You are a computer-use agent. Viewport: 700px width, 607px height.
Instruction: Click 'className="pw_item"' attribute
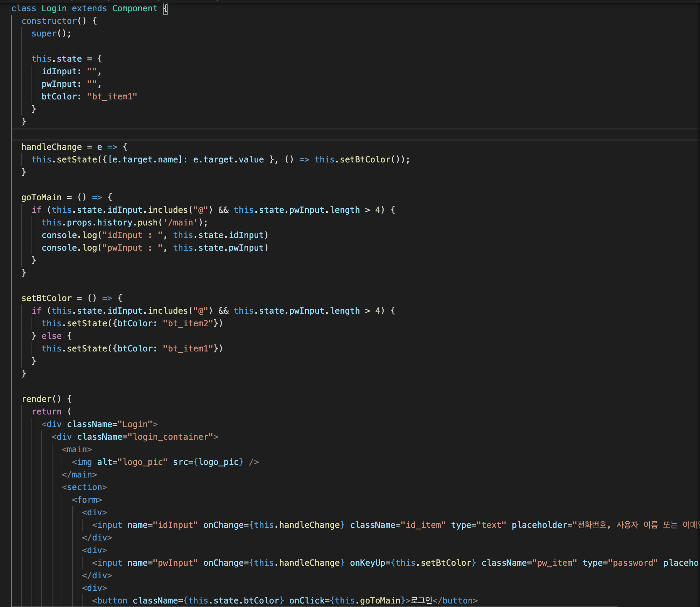pos(529,563)
